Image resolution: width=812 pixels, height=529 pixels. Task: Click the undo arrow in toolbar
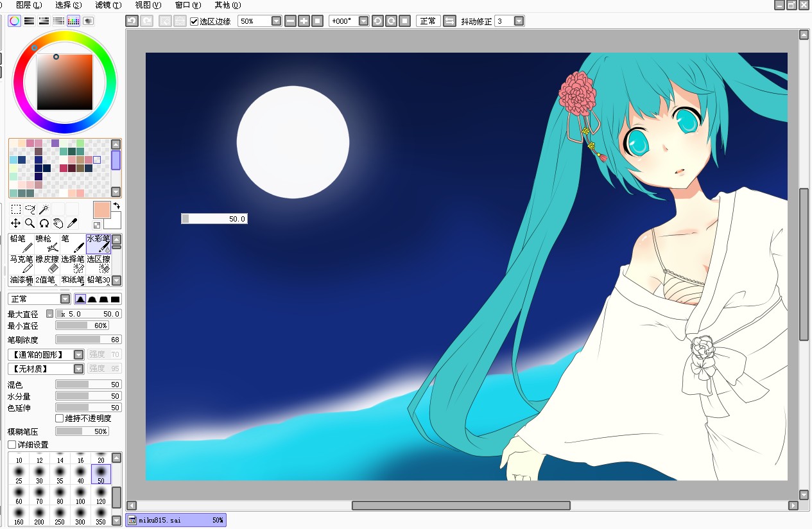pos(132,21)
